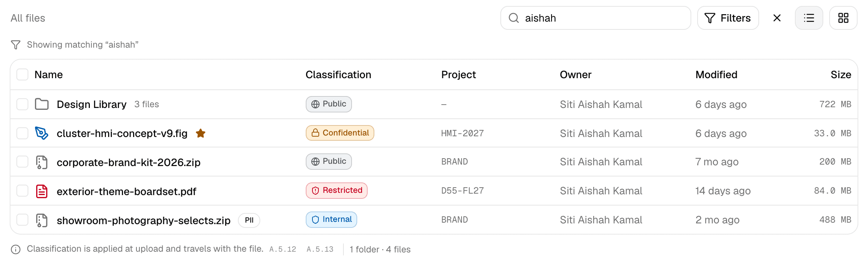
Task: Open showroom-photography-selects.zip file name
Action: [144, 220]
